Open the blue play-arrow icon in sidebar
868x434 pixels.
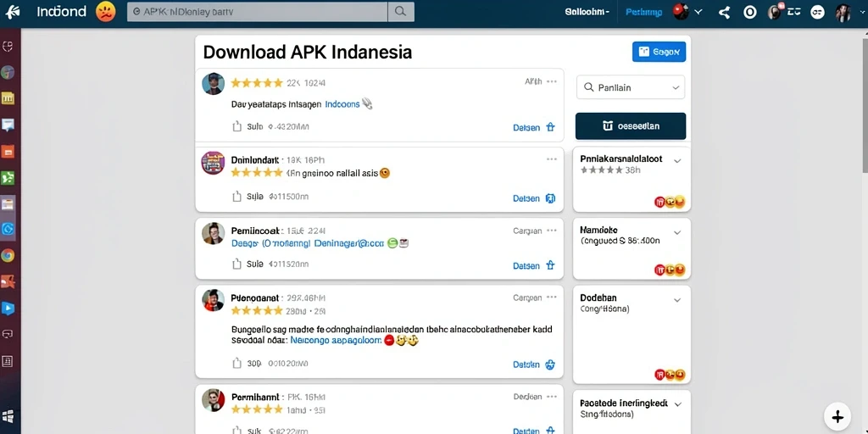(8, 309)
